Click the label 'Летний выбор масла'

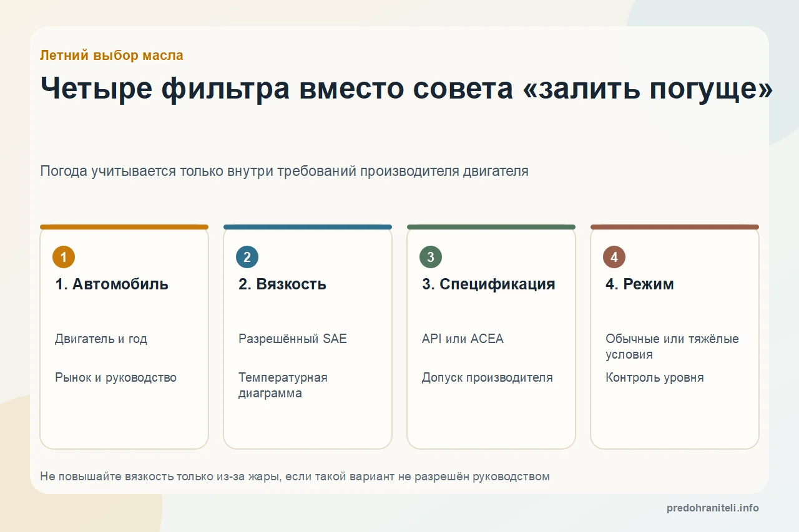pyautogui.click(x=112, y=56)
